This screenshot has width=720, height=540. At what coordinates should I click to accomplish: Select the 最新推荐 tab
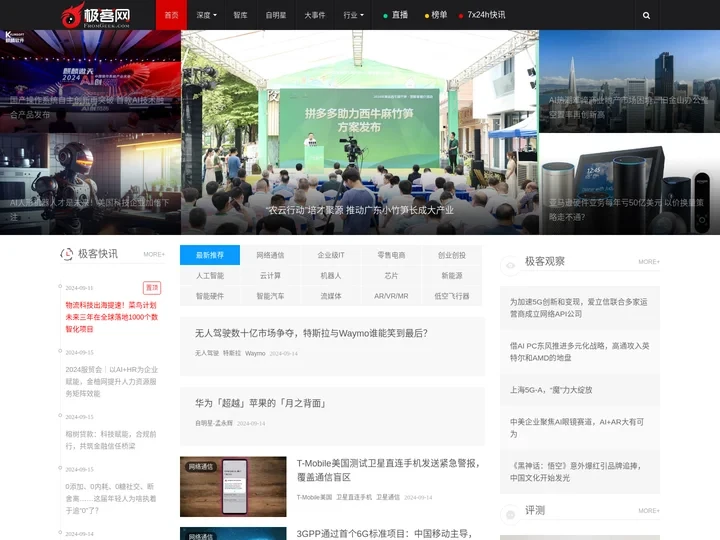210,255
